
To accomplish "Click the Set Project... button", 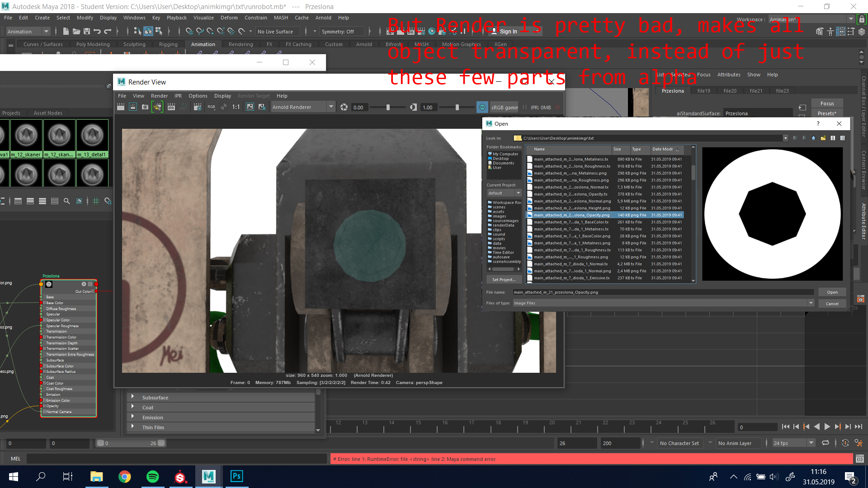I will pos(504,280).
